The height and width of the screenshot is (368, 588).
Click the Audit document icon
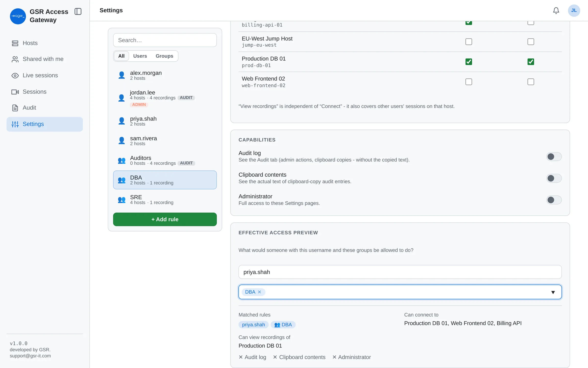15,108
